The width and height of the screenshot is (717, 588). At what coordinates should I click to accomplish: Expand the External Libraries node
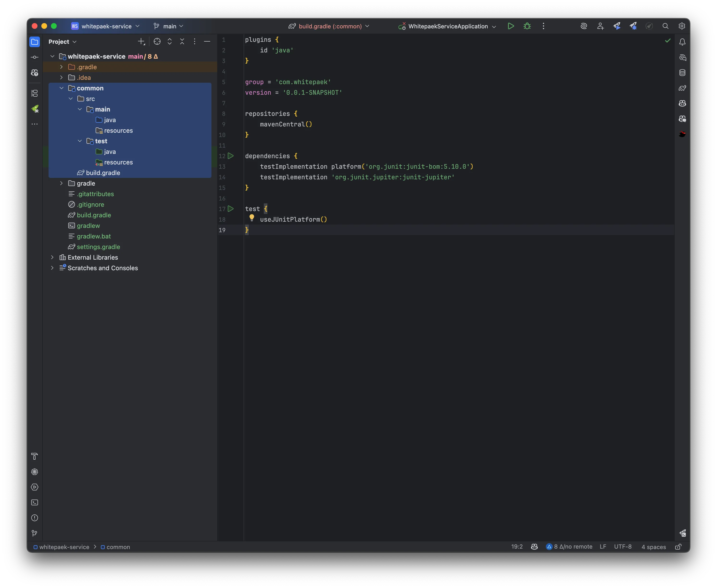coord(52,257)
